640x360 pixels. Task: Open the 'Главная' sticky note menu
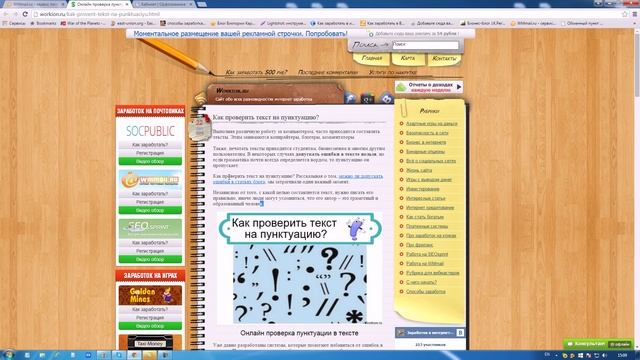click(x=371, y=59)
